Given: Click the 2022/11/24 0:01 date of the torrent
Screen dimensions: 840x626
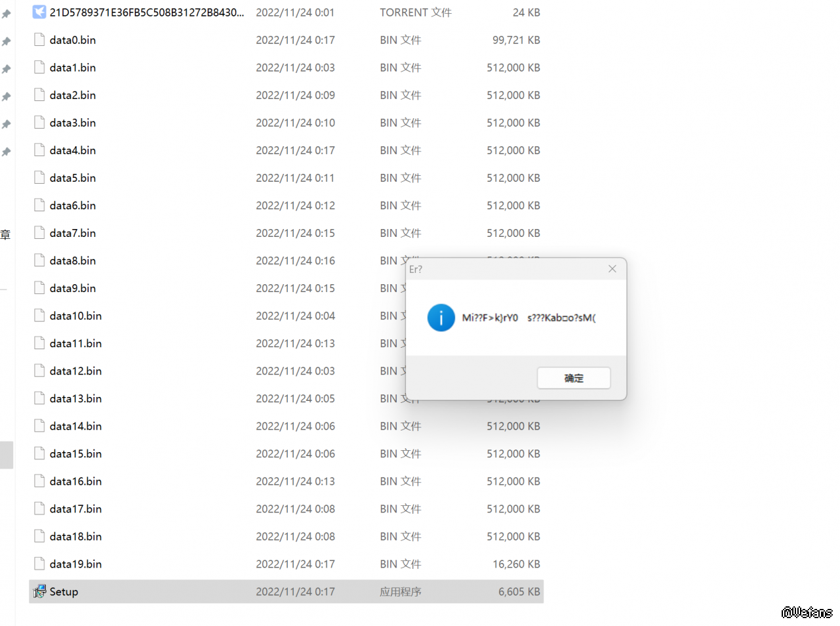Looking at the screenshot, I should click(x=295, y=12).
